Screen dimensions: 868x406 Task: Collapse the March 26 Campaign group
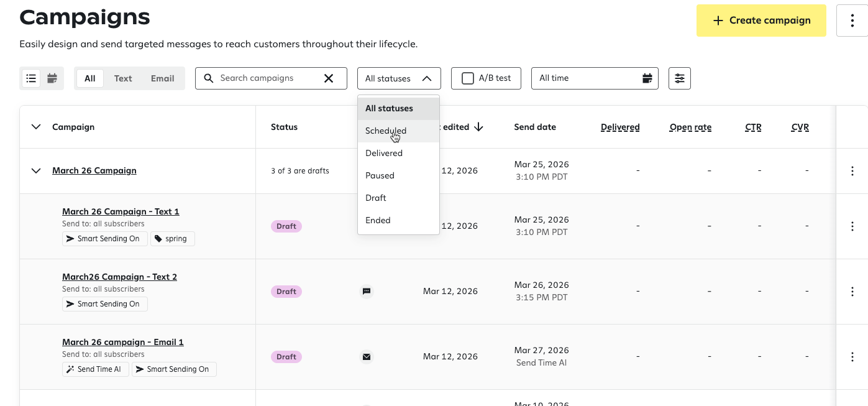[36, 171]
